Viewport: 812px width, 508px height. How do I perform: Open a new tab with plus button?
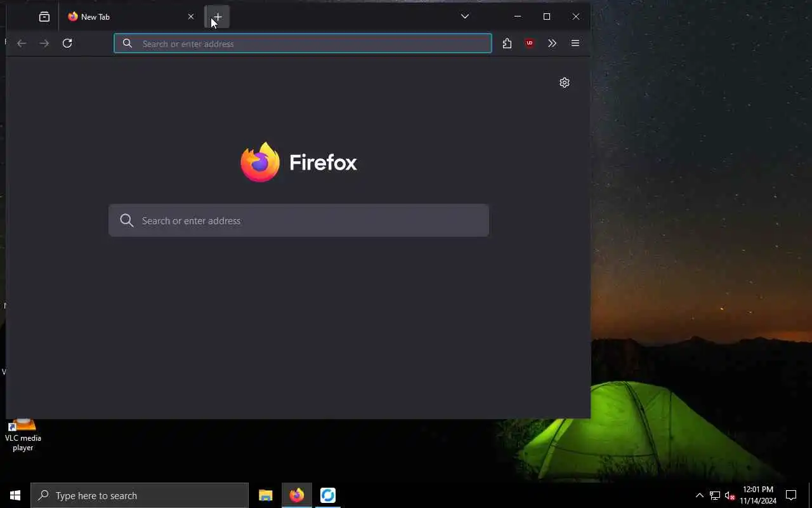pyautogui.click(x=218, y=17)
